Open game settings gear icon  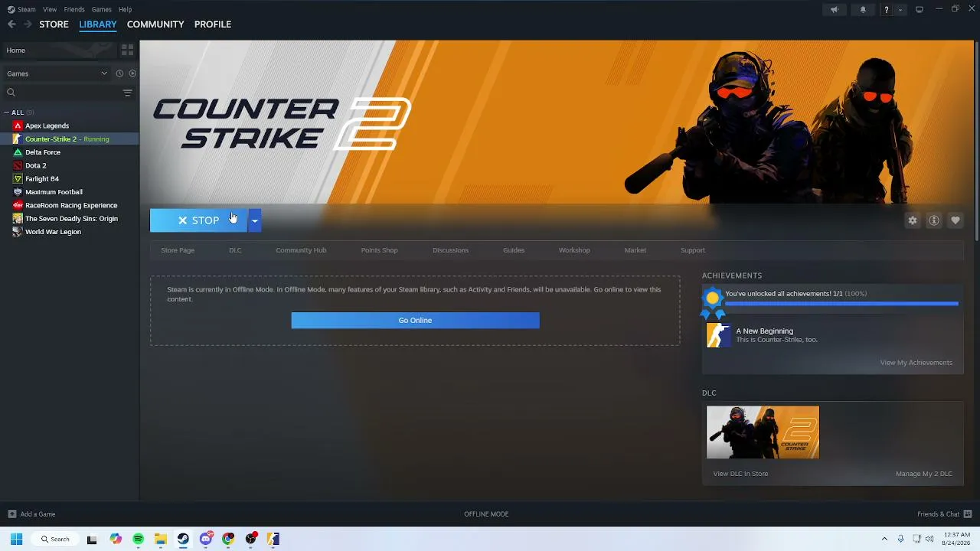(x=913, y=220)
